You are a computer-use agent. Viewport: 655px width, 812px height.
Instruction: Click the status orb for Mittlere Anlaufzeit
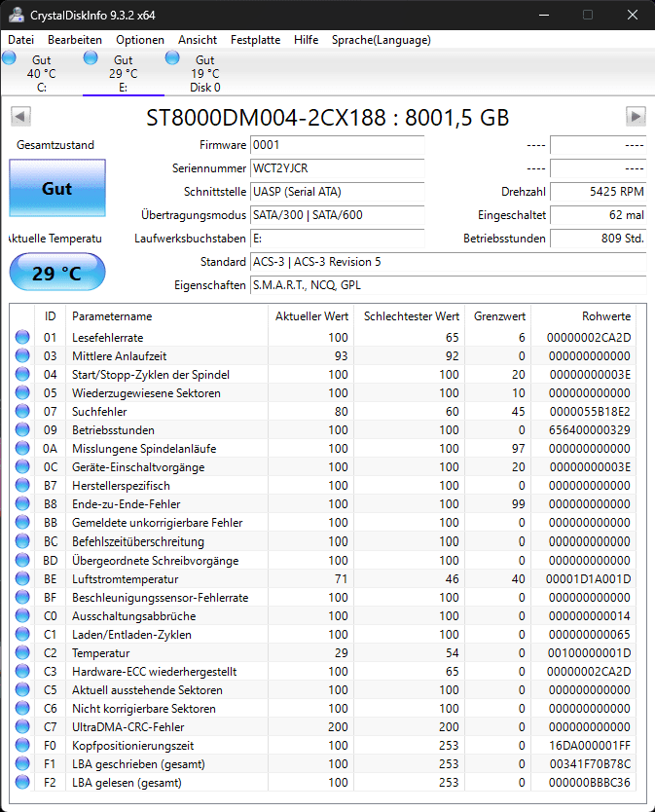click(x=22, y=355)
